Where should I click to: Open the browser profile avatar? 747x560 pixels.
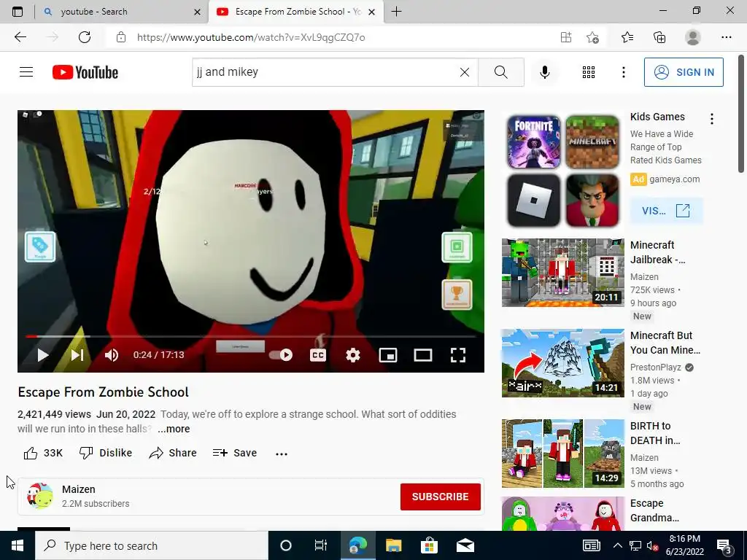[693, 37]
